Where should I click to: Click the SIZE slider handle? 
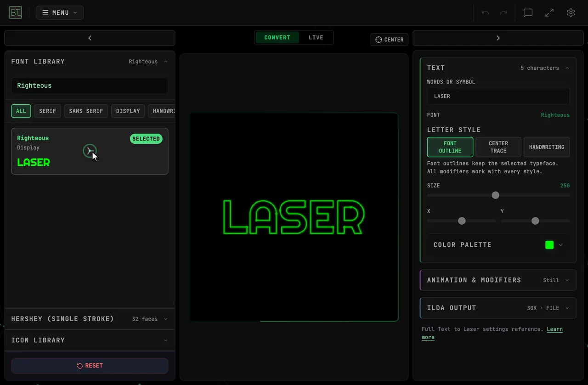(x=495, y=195)
